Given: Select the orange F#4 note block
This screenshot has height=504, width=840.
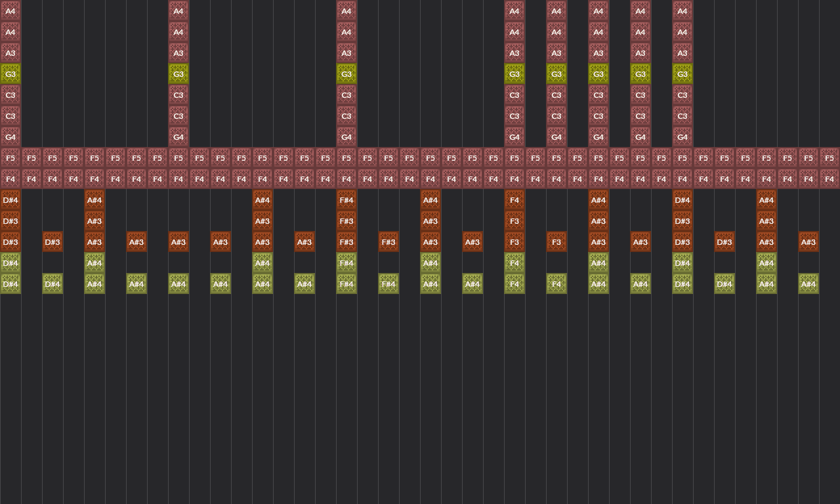Looking at the screenshot, I should click(346, 199).
